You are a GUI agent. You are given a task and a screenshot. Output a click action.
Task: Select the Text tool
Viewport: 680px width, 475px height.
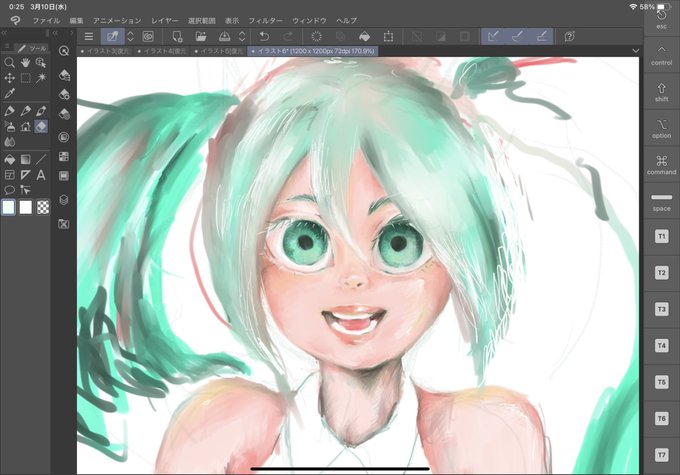(41, 175)
